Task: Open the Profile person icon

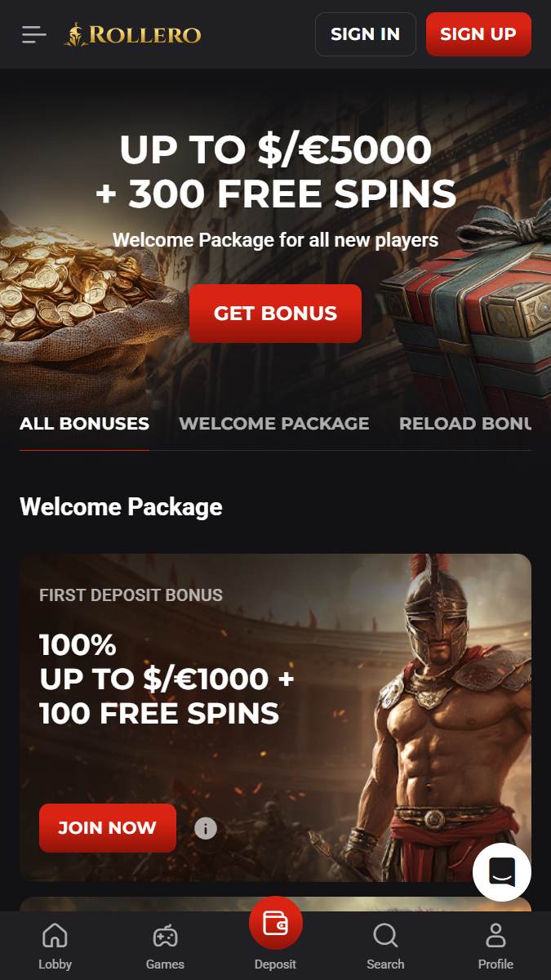Action: (495, 935)
